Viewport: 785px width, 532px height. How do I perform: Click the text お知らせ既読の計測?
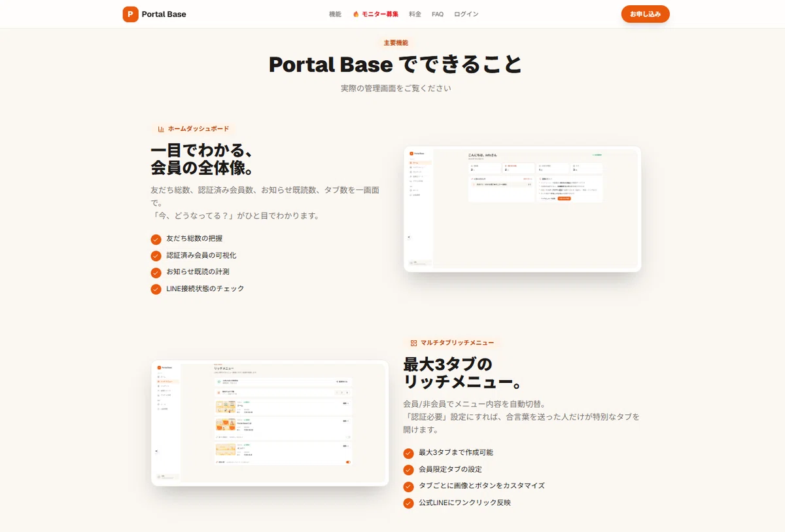point(198,272)
